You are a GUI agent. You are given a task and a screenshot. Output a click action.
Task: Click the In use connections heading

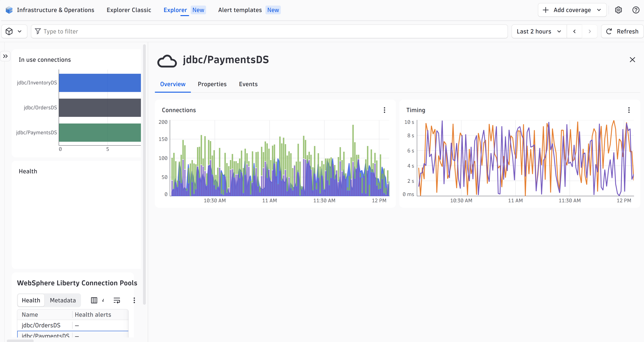[45, 60]
